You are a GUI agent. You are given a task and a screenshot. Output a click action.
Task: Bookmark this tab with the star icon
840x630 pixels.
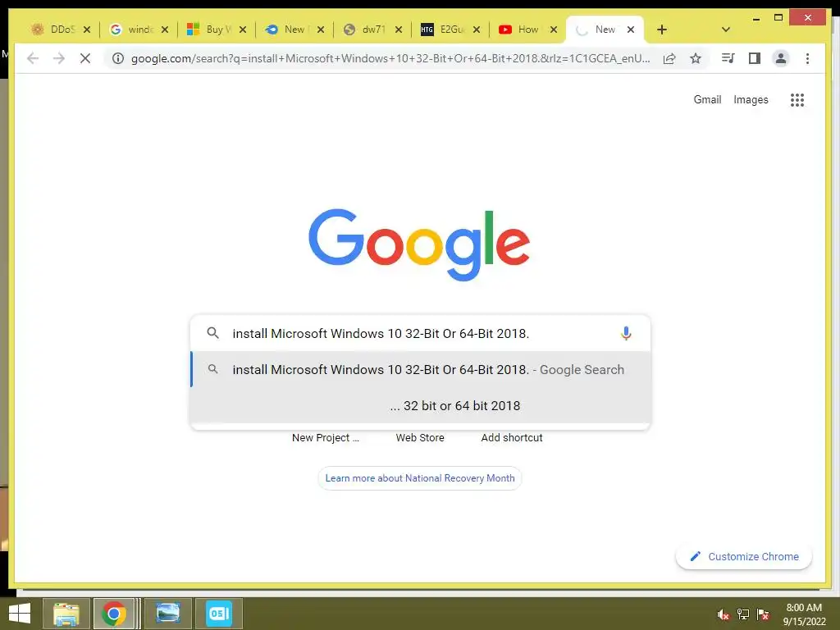(x=696, y=58)
